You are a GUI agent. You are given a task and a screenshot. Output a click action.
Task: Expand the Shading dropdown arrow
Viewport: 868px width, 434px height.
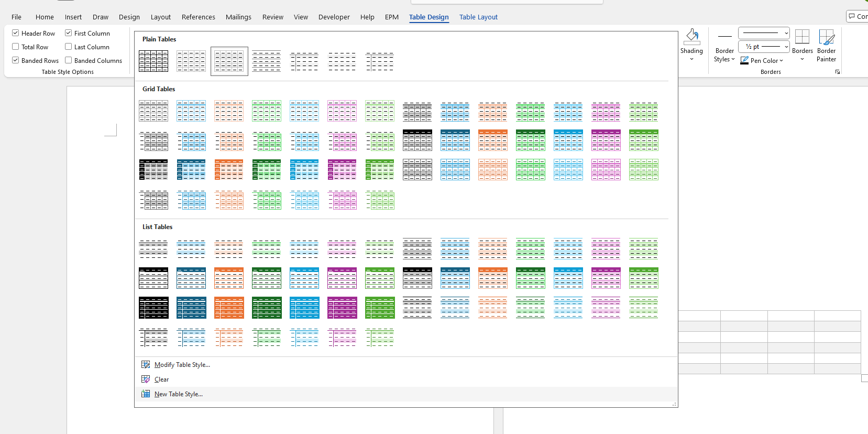691,59
